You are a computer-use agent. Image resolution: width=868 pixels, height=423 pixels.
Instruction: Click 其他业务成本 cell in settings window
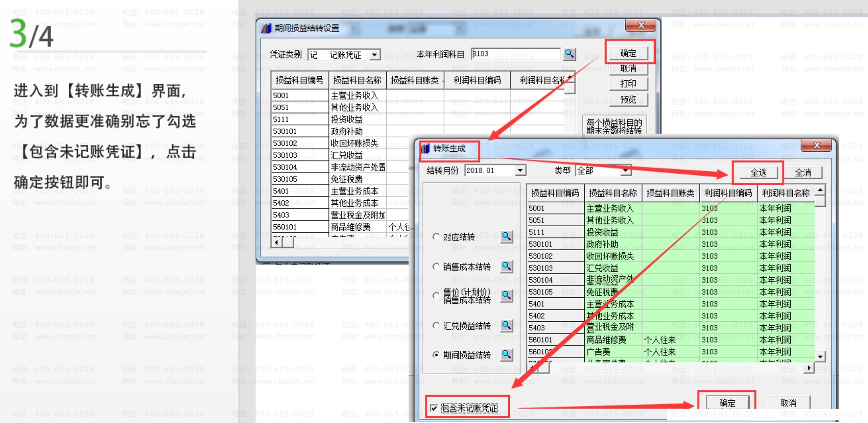tap(357, 203)
